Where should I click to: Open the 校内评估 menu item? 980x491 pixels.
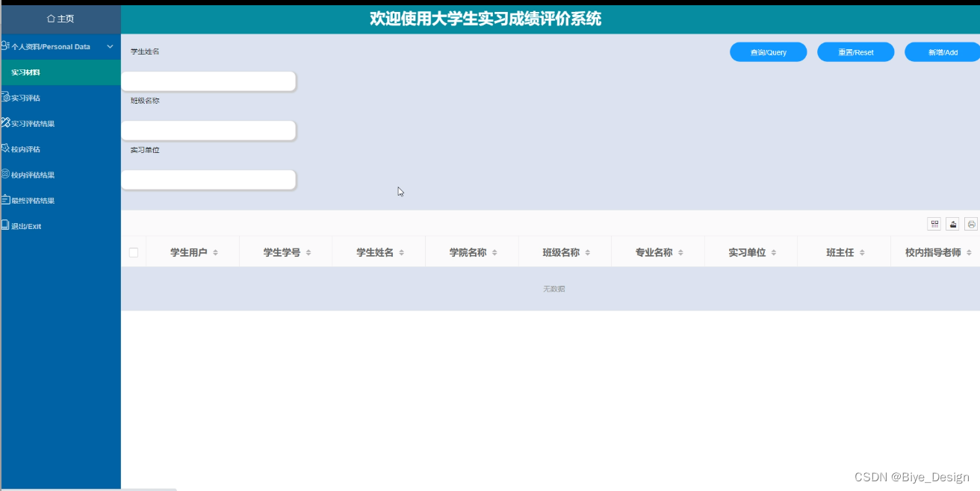[x=61, y=149]
